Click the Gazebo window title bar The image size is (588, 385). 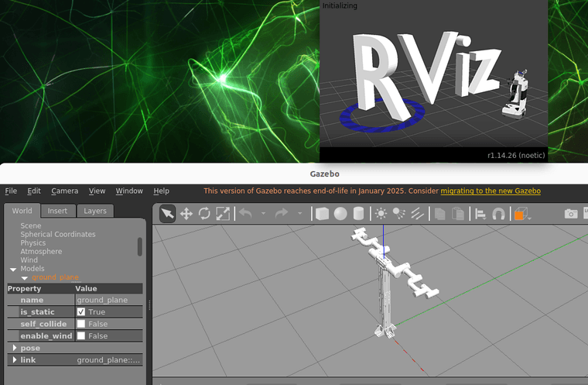point(294,174)
